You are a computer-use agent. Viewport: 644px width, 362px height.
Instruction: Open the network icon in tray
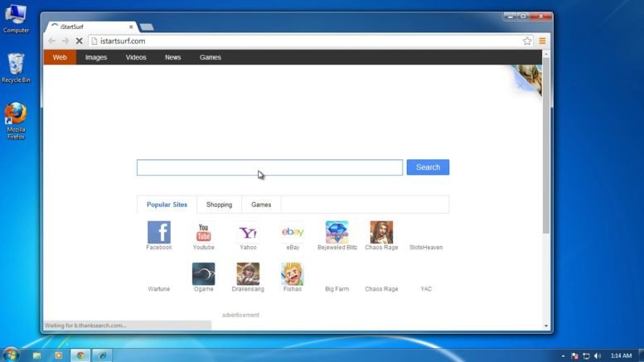tap(586, 356)
